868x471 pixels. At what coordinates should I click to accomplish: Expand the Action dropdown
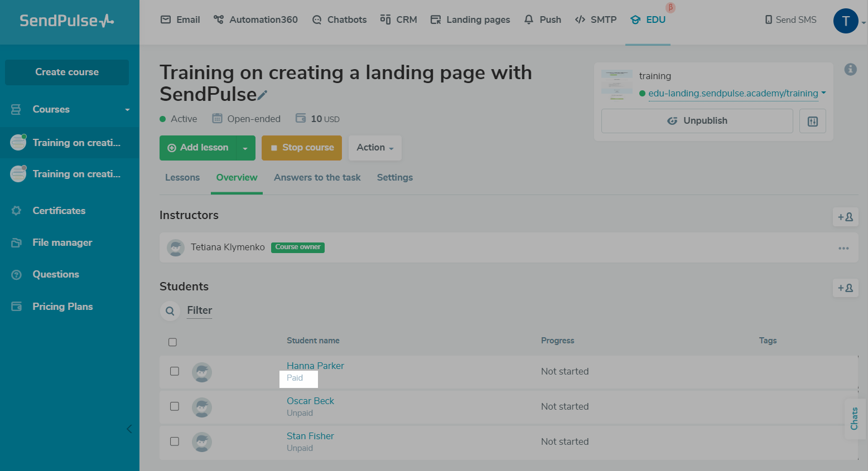pyautogui.click(x=375, y=148)
